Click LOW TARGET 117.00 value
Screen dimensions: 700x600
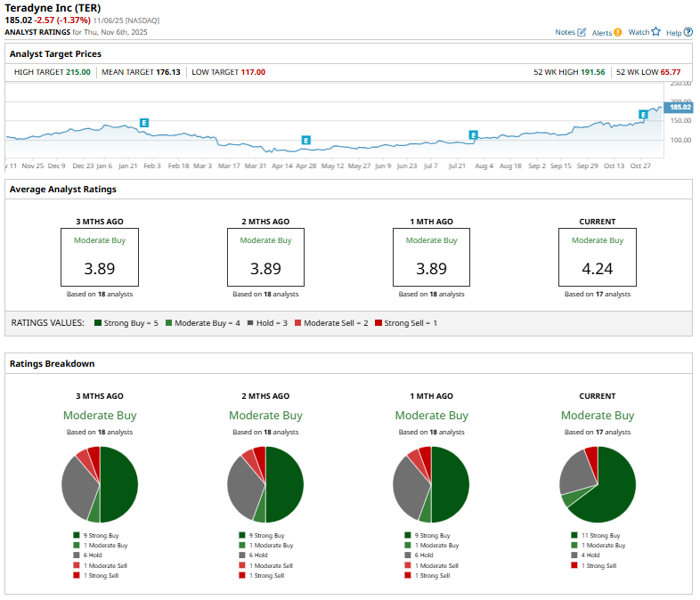tap(253, 72)
